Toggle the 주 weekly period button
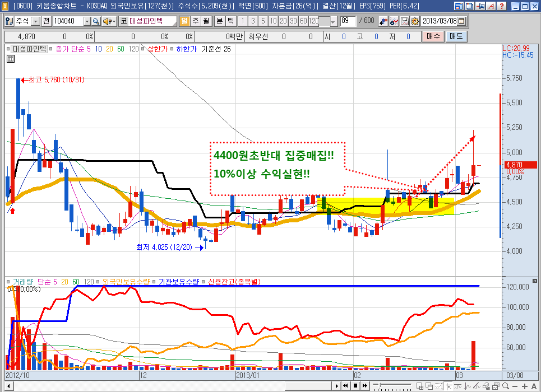Viewport: 541px width, 392px height. 195,21
